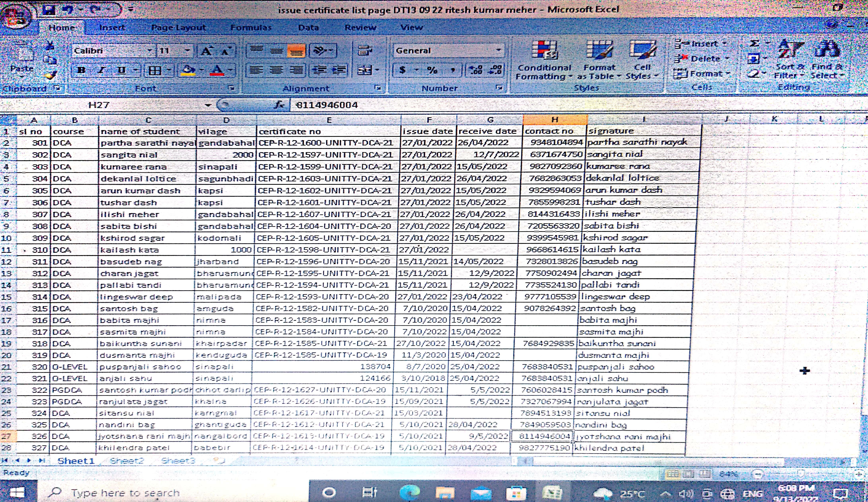The width and height of the screenshot is (868, 502).
Task: Open the Formulas ribbon tab
Action: pos(251,28)
